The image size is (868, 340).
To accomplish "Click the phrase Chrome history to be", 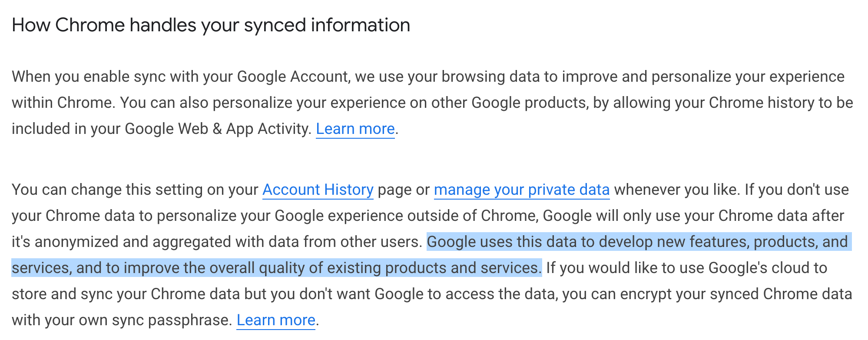I will coord(781,103).
